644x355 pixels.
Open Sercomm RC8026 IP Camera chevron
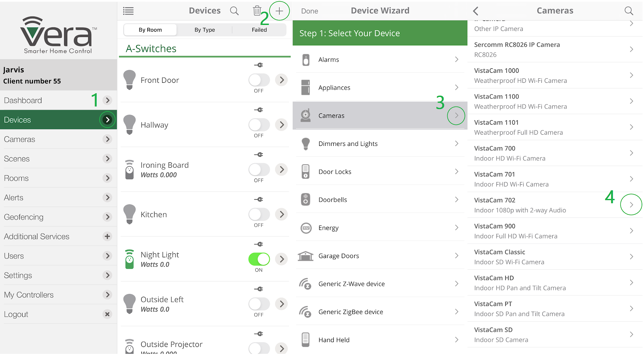(631, 49)
